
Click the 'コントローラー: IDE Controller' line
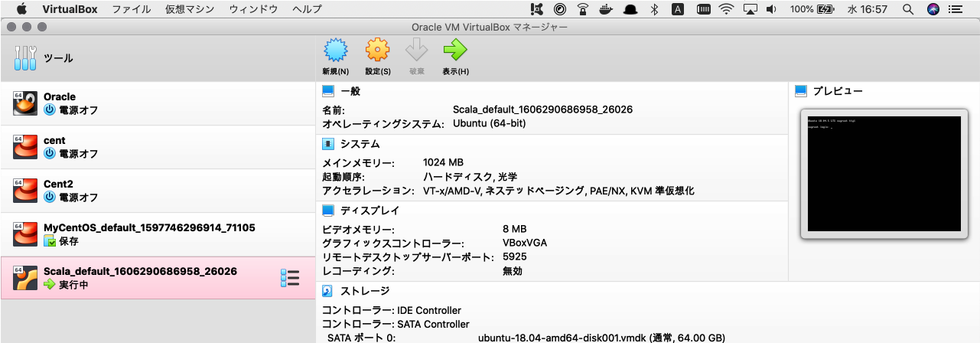click(x=392, y=310)
